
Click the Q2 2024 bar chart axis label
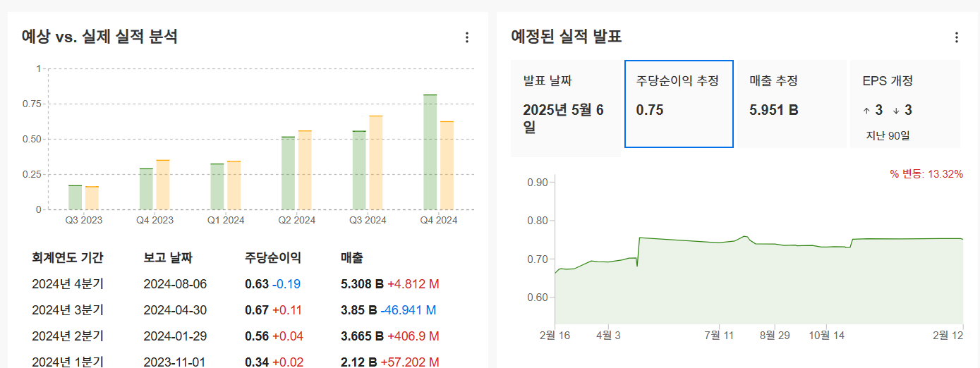click(x=296, y=220)
